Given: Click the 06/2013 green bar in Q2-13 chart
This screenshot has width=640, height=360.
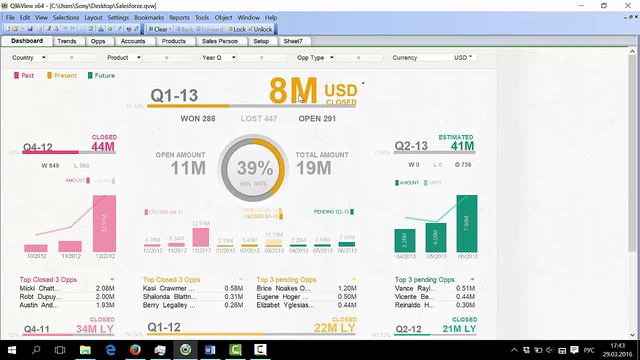Looking at the screenshot, I should [467, 224].
